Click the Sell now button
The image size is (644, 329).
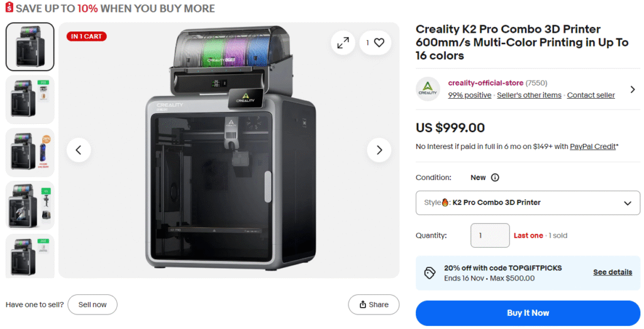click(92, 304)
